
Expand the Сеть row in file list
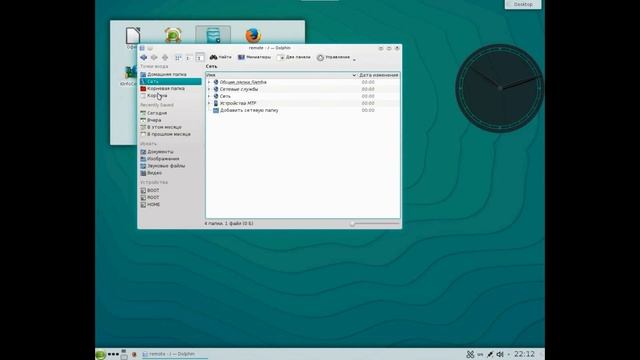[209, 96]
